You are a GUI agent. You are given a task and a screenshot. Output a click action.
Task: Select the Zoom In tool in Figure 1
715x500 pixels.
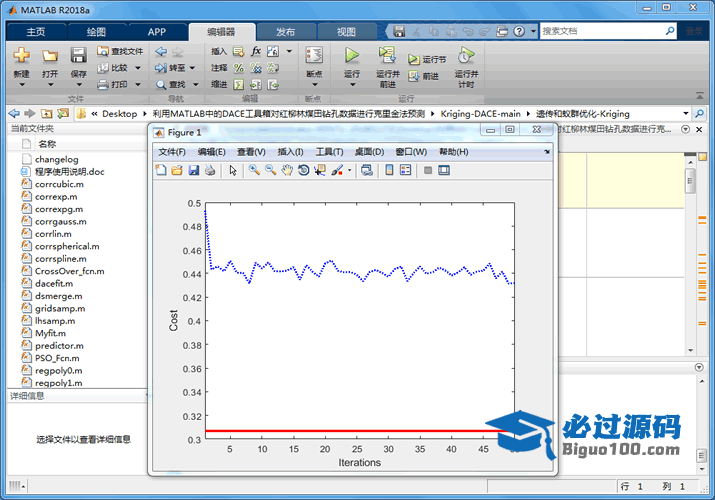click(x=254, y=170)
